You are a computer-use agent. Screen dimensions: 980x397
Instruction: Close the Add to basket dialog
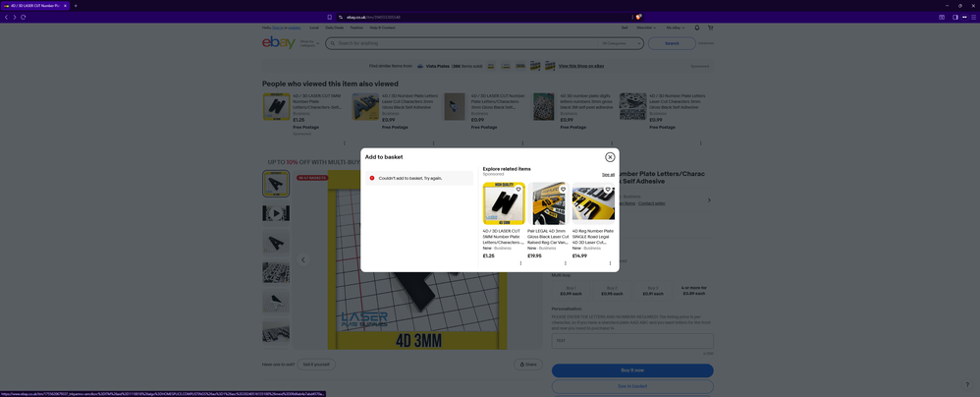point(610,157)
